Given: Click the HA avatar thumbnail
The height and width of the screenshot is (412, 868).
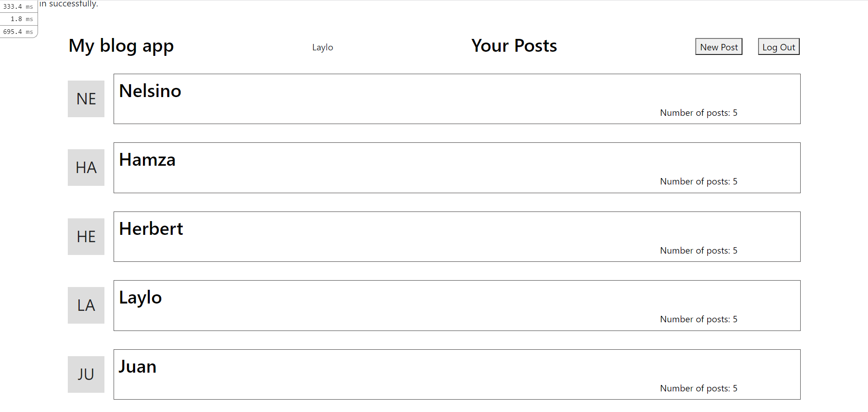Looking at the screenshot, I should [86, 168].
